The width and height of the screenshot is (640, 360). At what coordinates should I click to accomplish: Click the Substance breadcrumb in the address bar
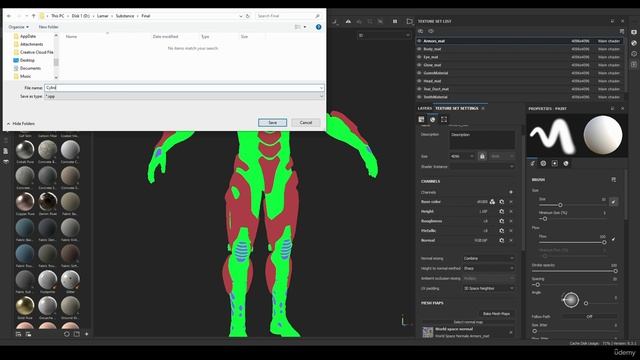click(124, 16)
